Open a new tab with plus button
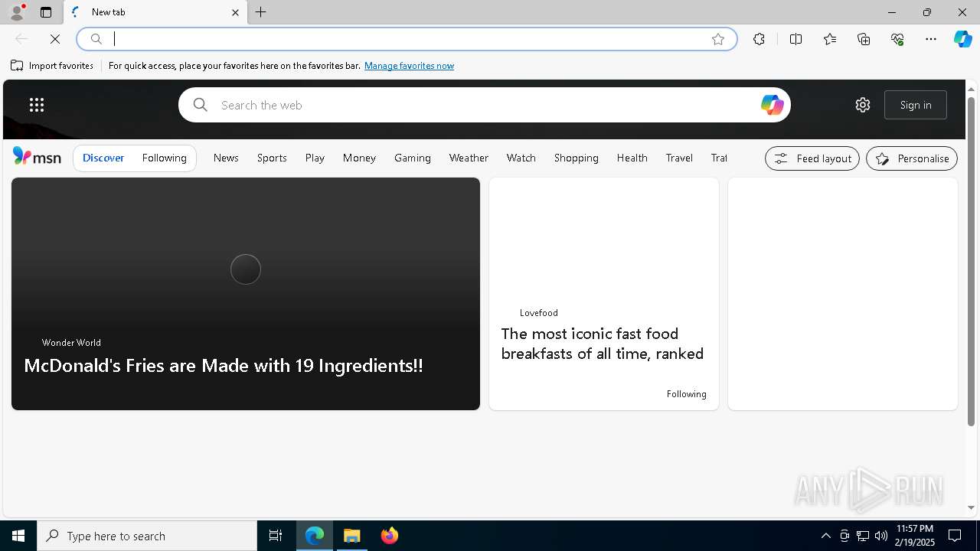This screenshot has height=551, width=980. pos(261,12)
